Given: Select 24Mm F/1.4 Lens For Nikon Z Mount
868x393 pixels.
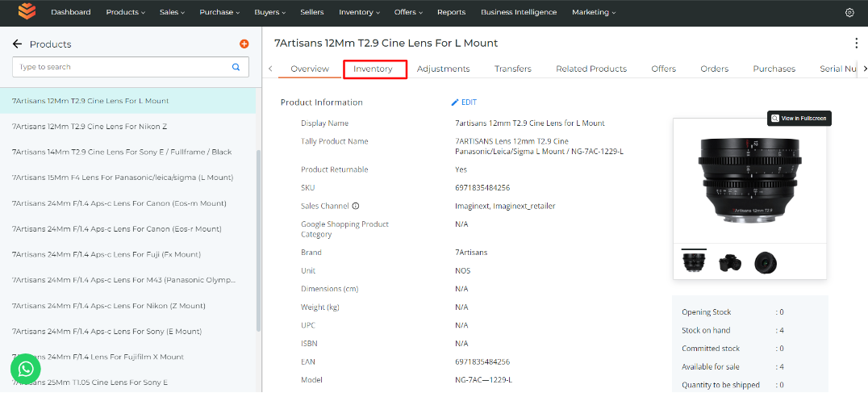Looking at the screenshot, I should click(x=128, y=306).
